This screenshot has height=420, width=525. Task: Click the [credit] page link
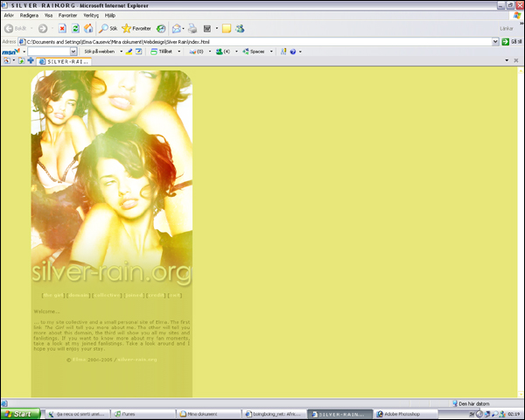click(156, 296)
